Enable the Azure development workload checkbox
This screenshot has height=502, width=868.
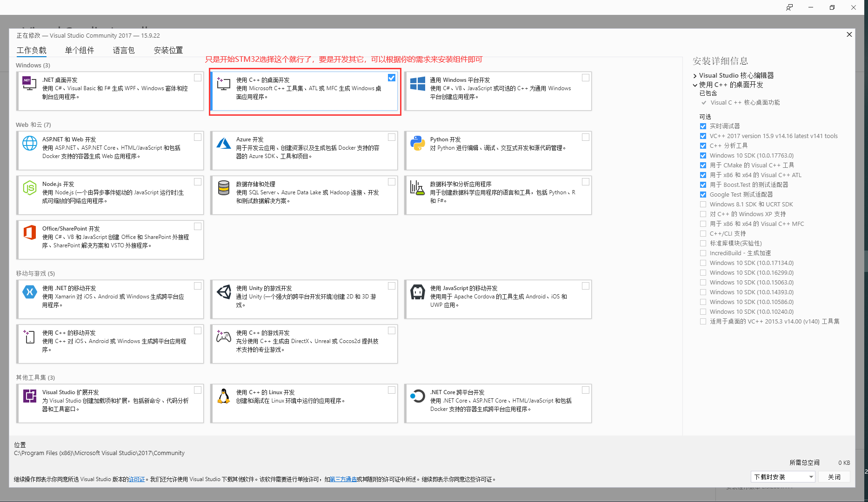pyautogui.click(x=392, y=137)
